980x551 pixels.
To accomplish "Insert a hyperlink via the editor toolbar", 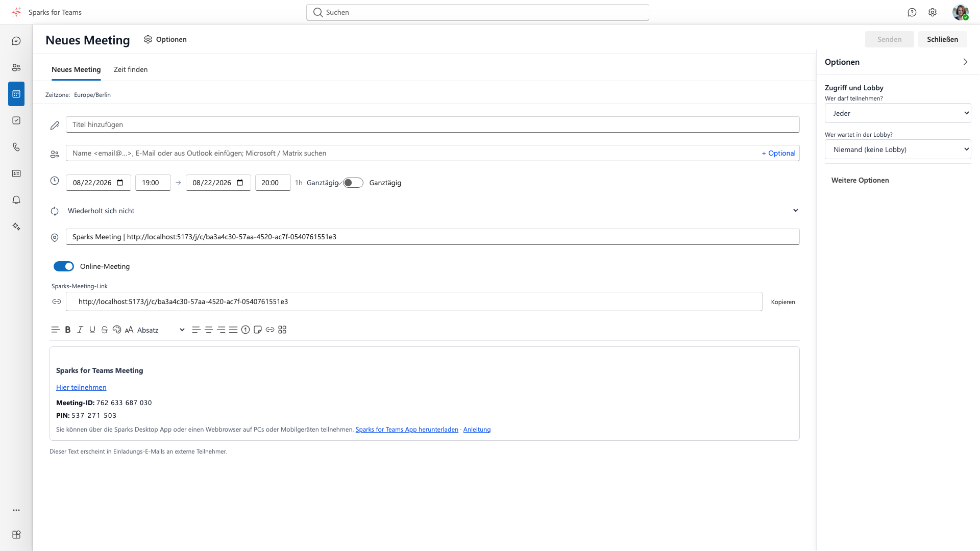I will (x=270, y=330).
